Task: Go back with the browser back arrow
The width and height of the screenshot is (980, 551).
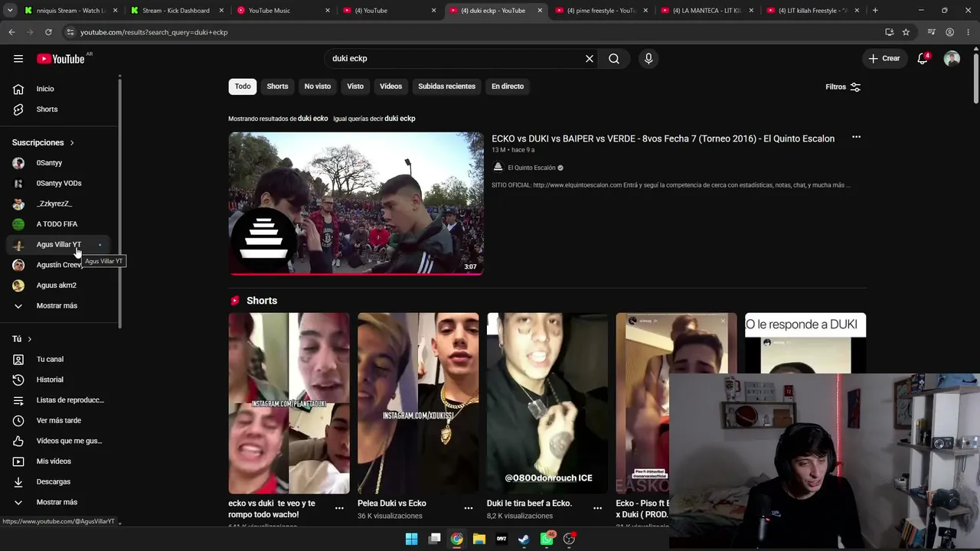Action: click(11, 32)
